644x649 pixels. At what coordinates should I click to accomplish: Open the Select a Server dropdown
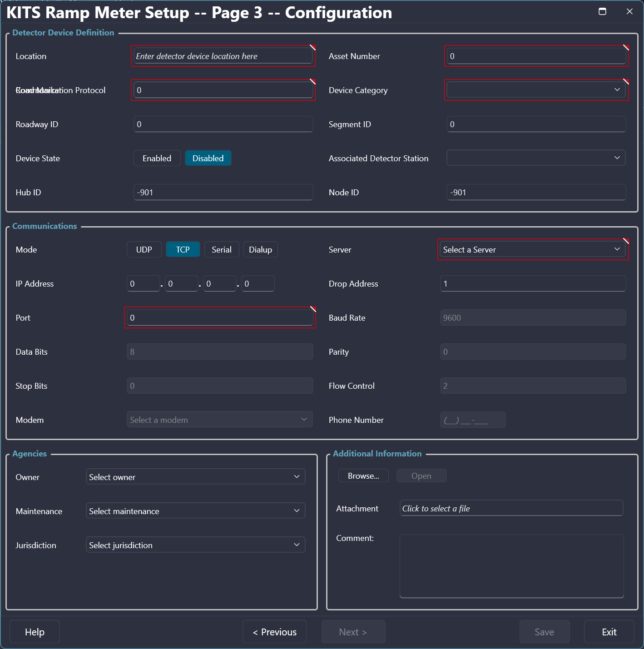(532, 249)
